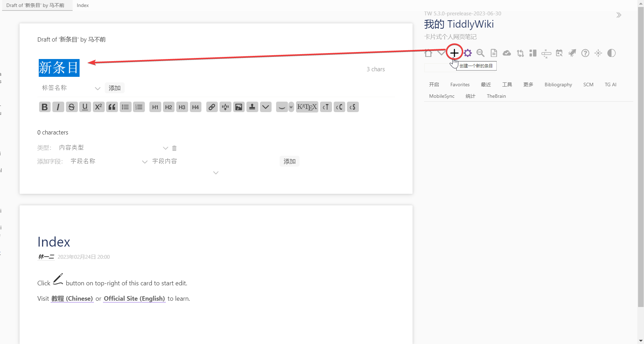Viewport: 644px width, 344px height.
Task: Open 教程 (Chinese) tutorial link
Action: (x=72, y=299)
